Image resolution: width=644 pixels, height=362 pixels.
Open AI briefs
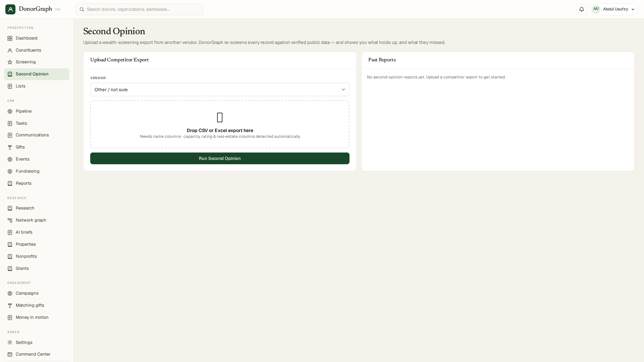[37, 232]
